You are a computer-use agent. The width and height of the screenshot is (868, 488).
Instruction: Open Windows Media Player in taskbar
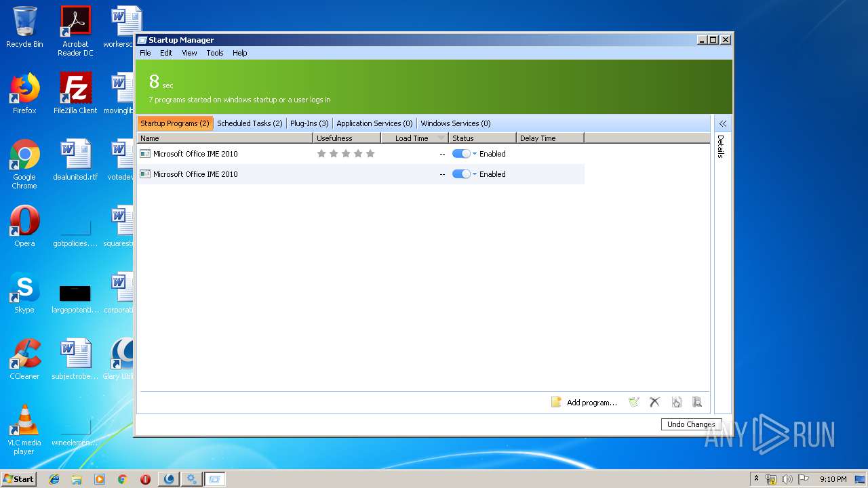tap(100, 479)
